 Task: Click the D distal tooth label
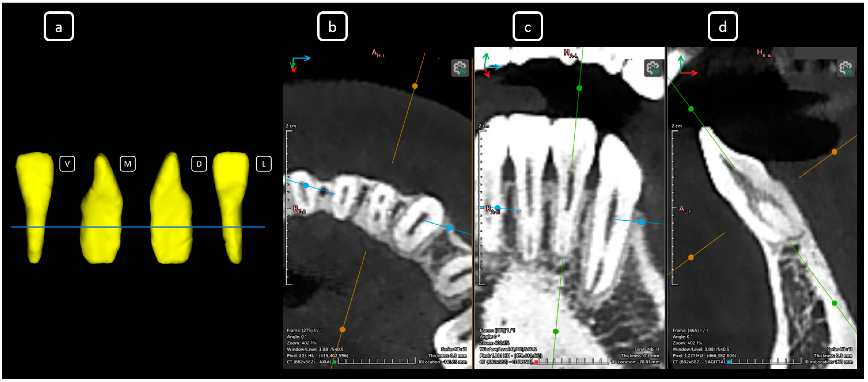199,164
